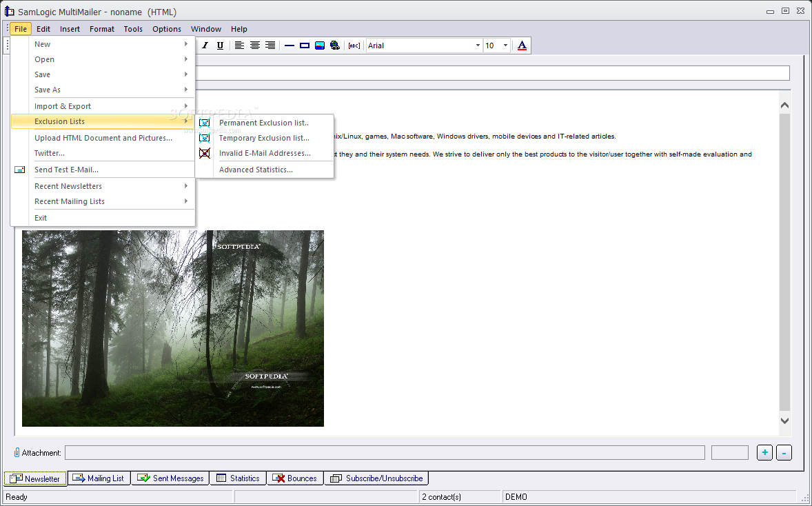
Task: Switch to the Newsletter tab
Action: [35, 478]
